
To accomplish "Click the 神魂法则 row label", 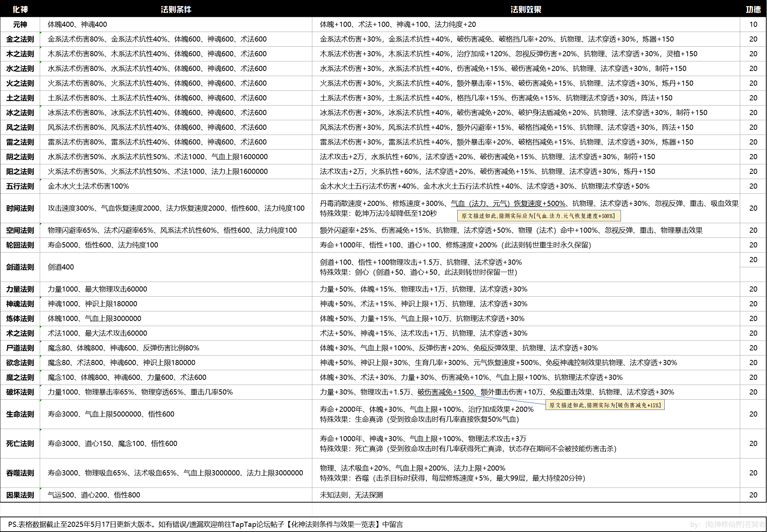I will [20, 304].
